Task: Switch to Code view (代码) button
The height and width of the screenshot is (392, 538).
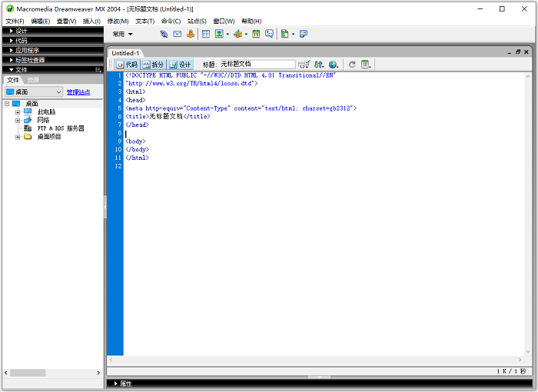Action: pos(127,65)
